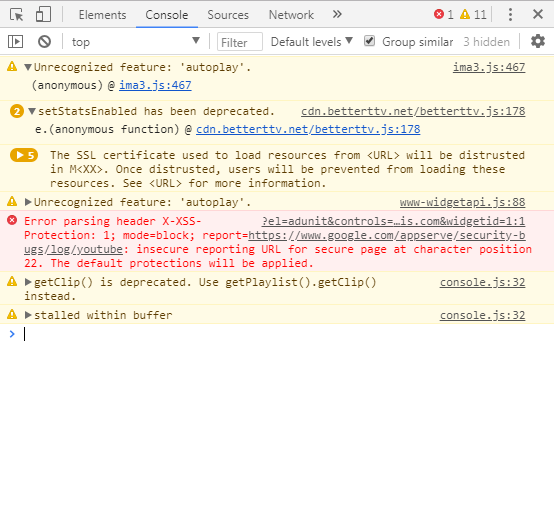Viewport: 554px width, 511px height.
Task: Close the DevTools panel
Action: coord(538,14)
